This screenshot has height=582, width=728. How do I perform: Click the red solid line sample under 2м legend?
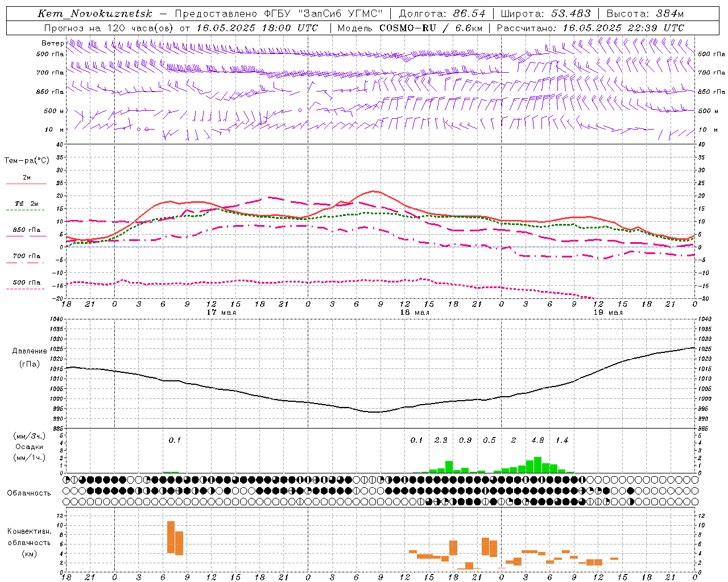26,184
